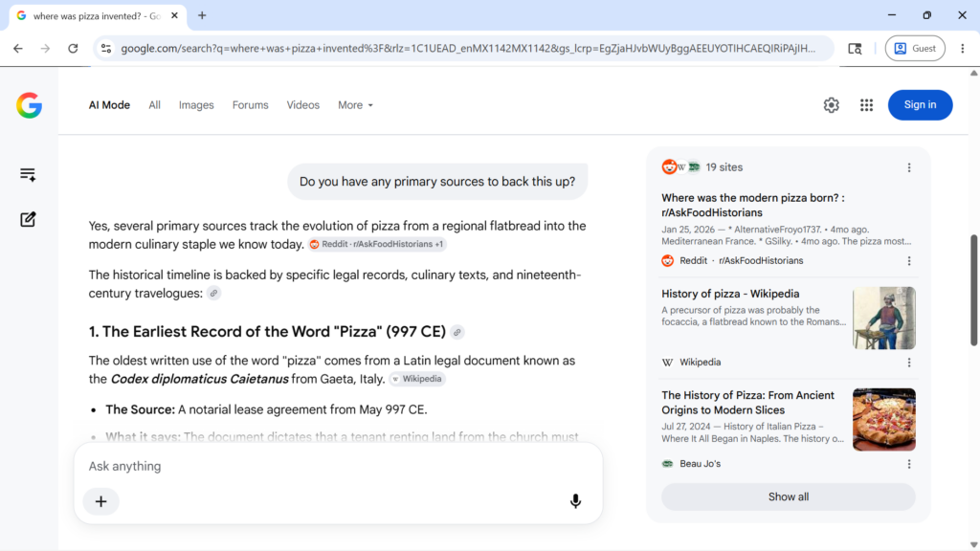This screenshot has width=980, height=551.
Task: Open options for 19 sites panel
Action: (x=909, y=167)
